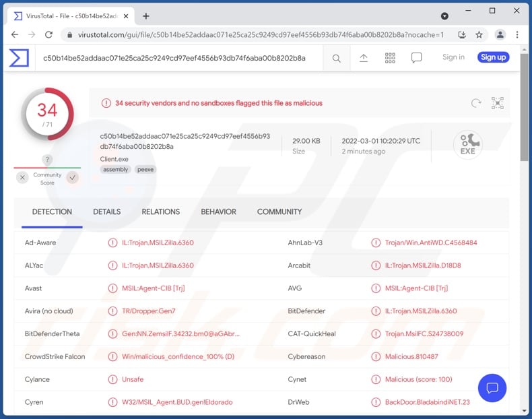Expand the browser tab search dropdown

[444, 15]
